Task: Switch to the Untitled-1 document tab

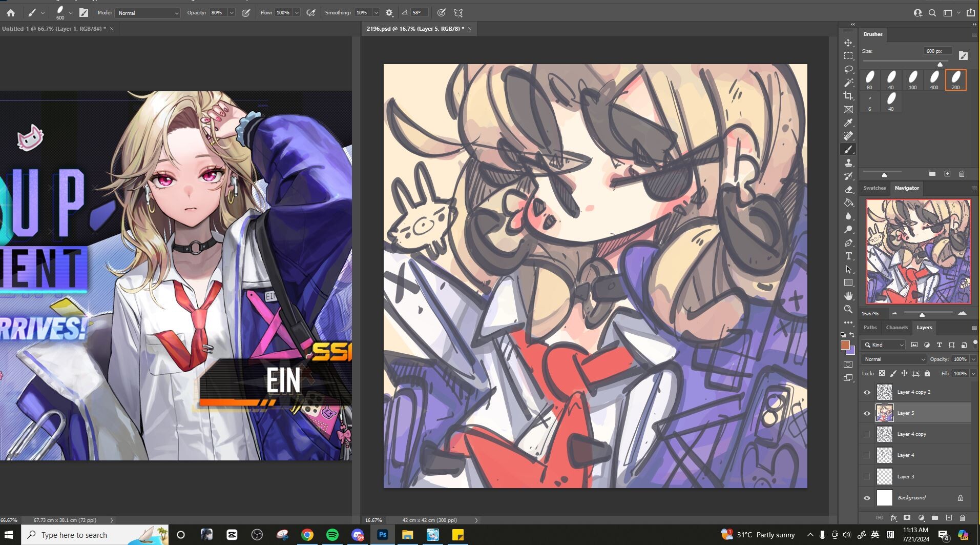Action: [54, 29]
